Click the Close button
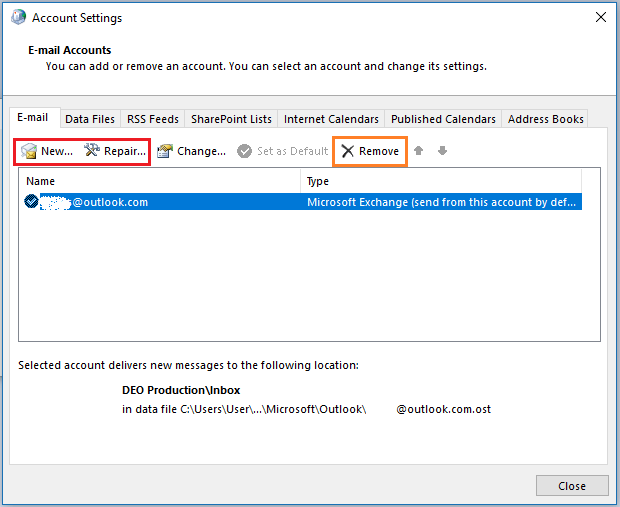620x507 pixels. pyautogui.click(x=572, y=486)
